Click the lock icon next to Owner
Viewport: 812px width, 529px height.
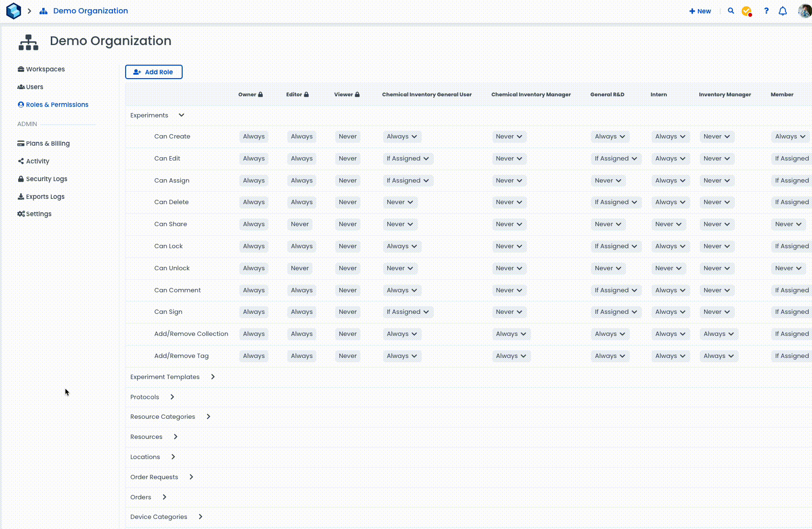[x=260, y=94]
